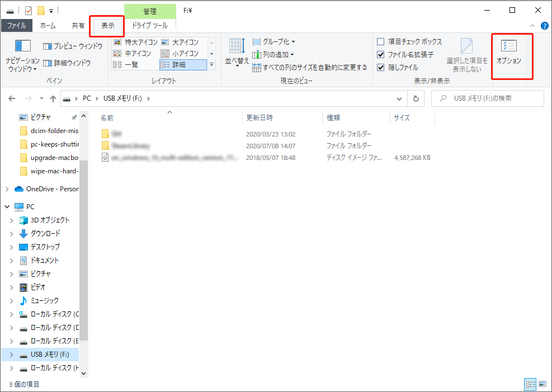Select the disk image file icon in the list
This screenshot has width=552, height=392.
tap(105, 157)
